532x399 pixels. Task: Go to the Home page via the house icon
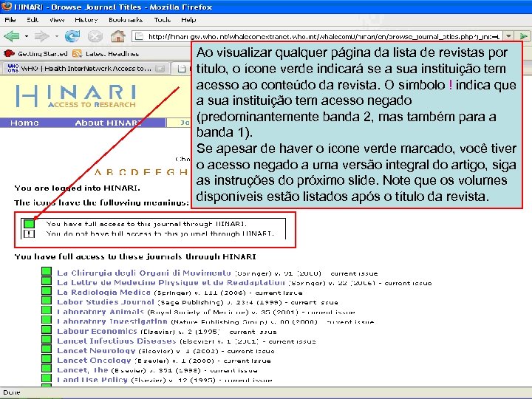click(117, 36)
